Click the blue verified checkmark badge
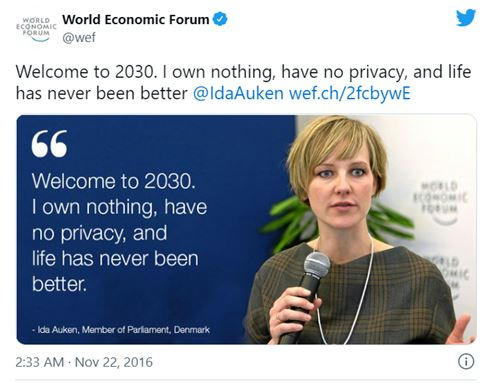The height and width of the screenshot is (387, 489). click(x=220, y=19)
